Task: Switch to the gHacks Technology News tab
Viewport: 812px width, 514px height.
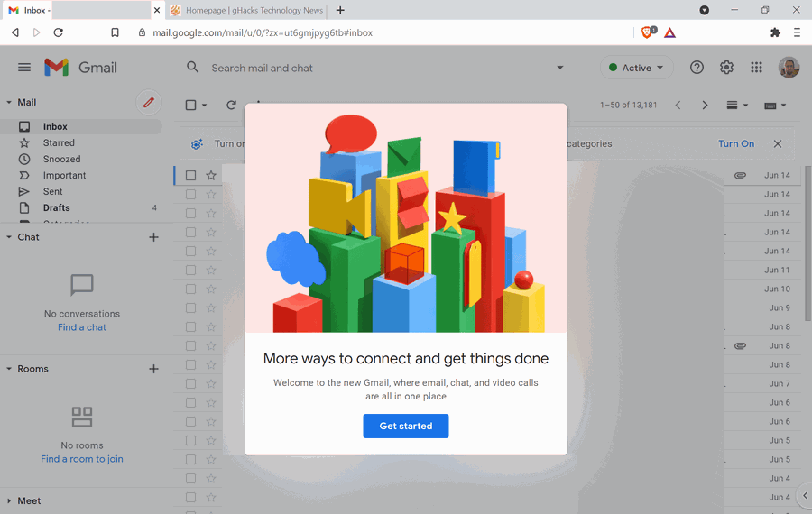Action: pyautogui.click(x=246, y=10)
